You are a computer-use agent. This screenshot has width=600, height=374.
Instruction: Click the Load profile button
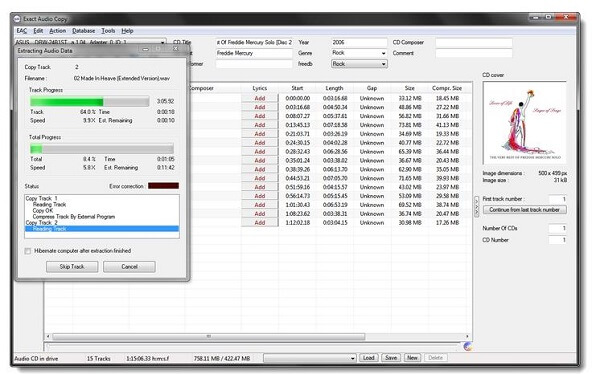click(x=368, y=358)
